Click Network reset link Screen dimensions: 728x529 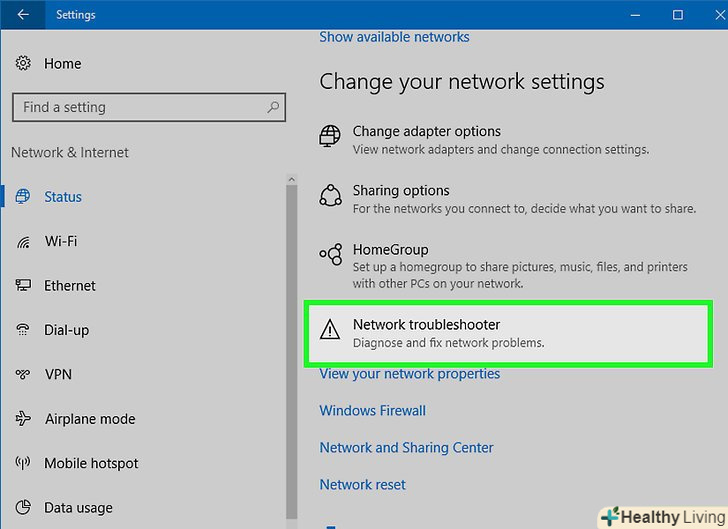pos(362,485)
